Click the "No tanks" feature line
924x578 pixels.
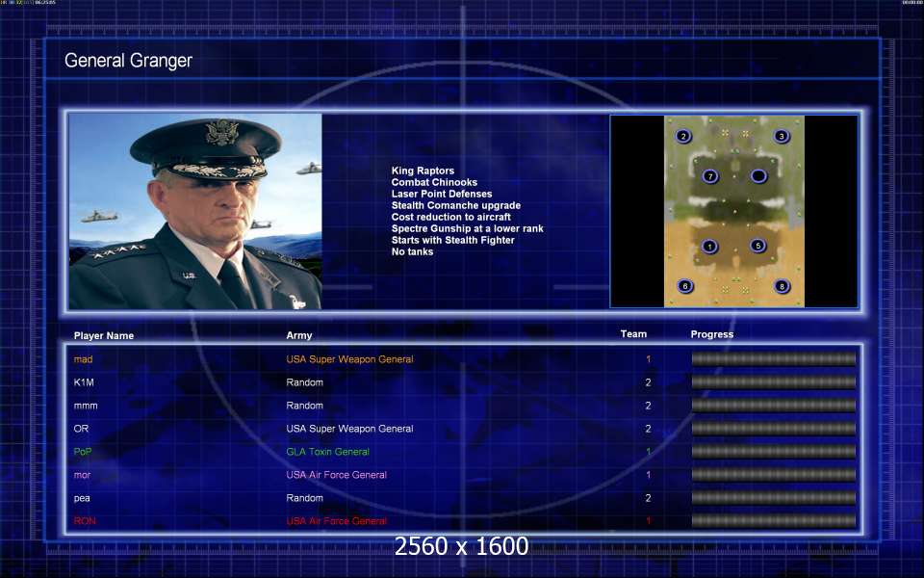pyautogui.click(x=412, y=251)
